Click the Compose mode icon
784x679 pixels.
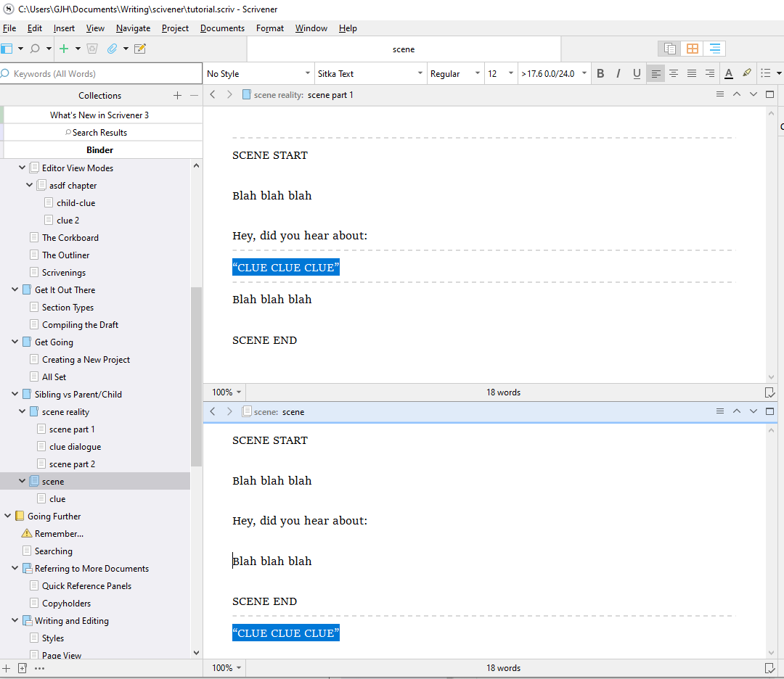[140, 49]
